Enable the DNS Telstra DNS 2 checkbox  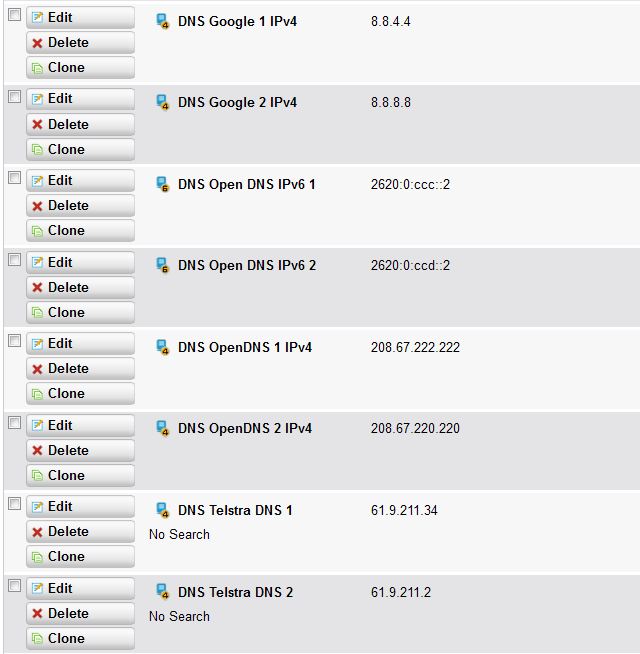coord(15,586)
